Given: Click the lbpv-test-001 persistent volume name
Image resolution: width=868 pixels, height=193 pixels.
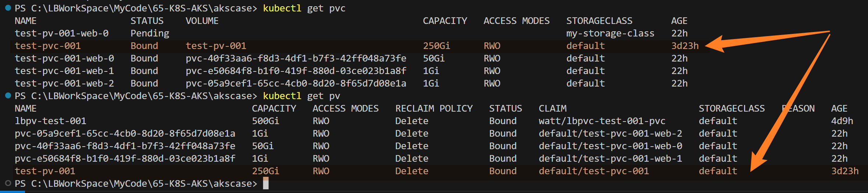Looking at the screenshot, I should point(50,121).
